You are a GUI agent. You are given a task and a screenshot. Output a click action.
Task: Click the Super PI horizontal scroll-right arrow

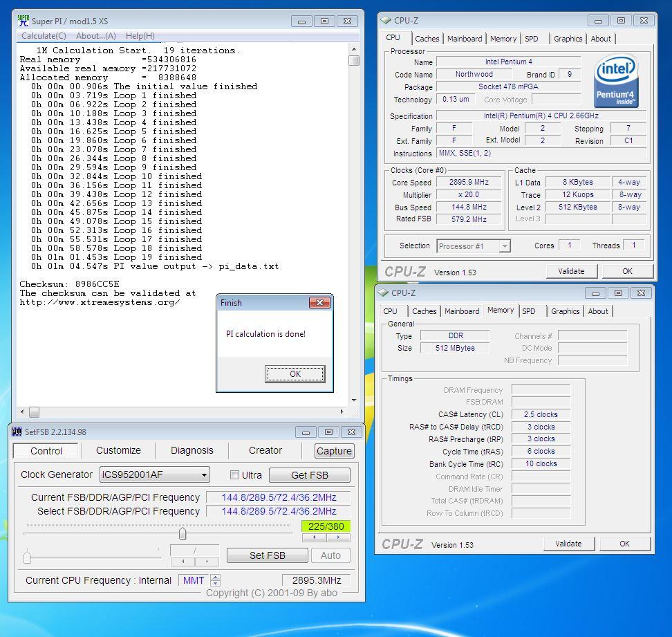[342, 412]
